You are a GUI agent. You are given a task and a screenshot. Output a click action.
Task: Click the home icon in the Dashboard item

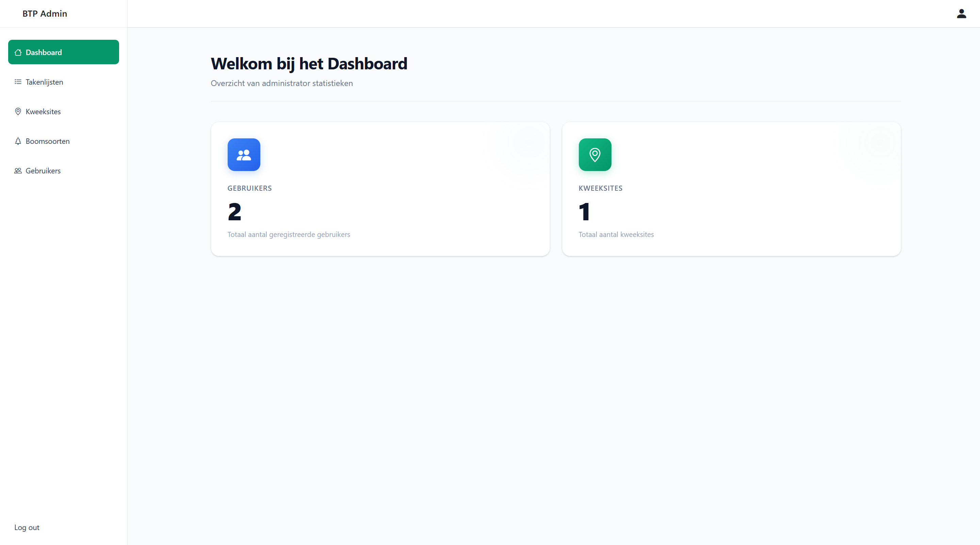18,52
